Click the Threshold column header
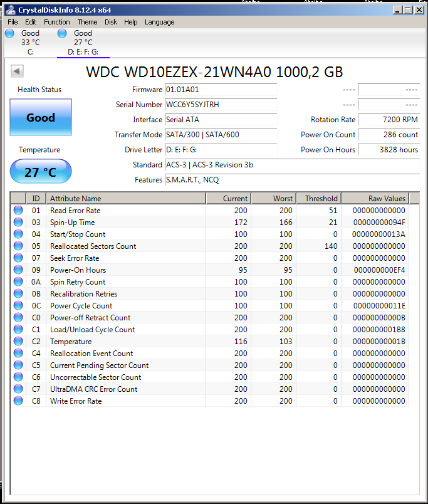The image size is (428, 504). tap(319, 198)
